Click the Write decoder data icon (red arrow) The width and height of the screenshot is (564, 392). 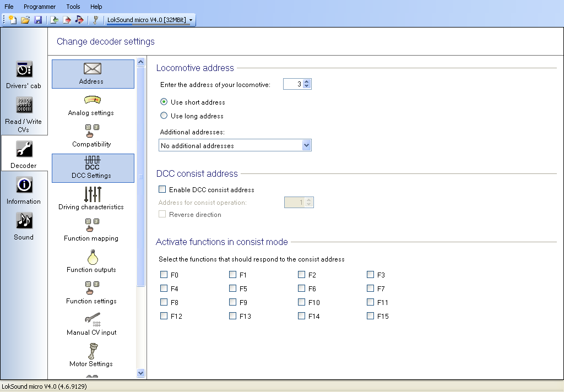tap(67, 20)
